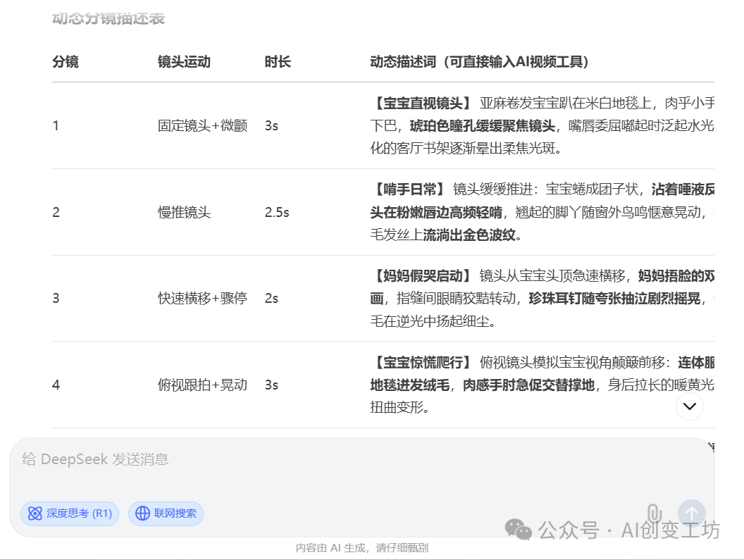
Task: Select the 固定镜头+微颤 cell in row 1
Action: (203, 125)
